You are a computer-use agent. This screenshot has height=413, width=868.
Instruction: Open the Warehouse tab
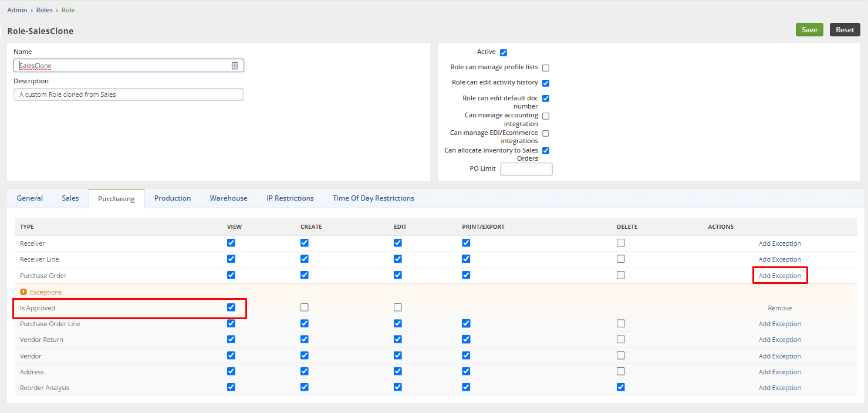pos(229,198)
